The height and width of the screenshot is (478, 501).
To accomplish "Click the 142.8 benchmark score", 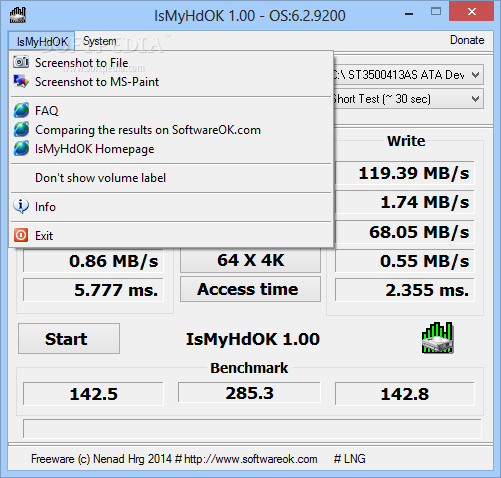I will tap(405, 394).
